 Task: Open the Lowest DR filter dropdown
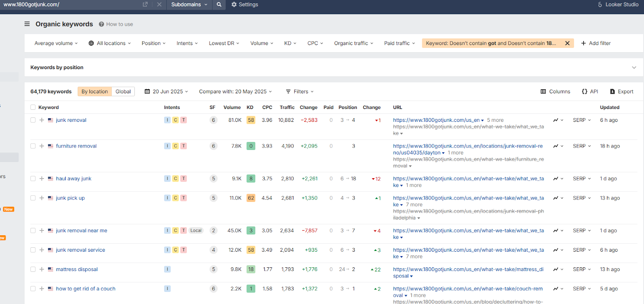click(224, 43)
